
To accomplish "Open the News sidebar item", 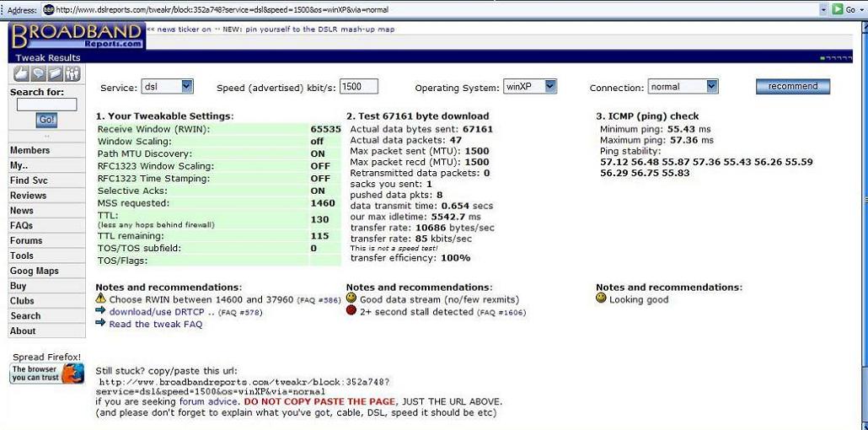I will tap(47, 211).
